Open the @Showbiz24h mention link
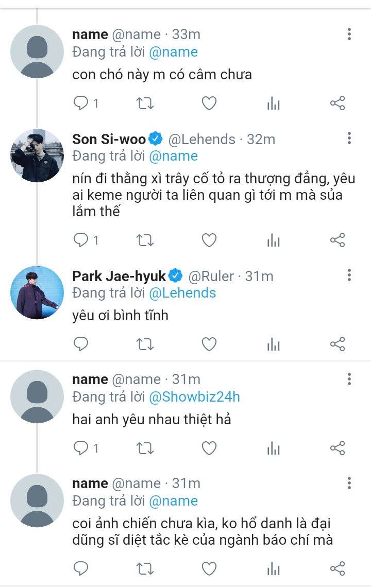The height and width of the screenshot is (588, 371). pos(194,397)
